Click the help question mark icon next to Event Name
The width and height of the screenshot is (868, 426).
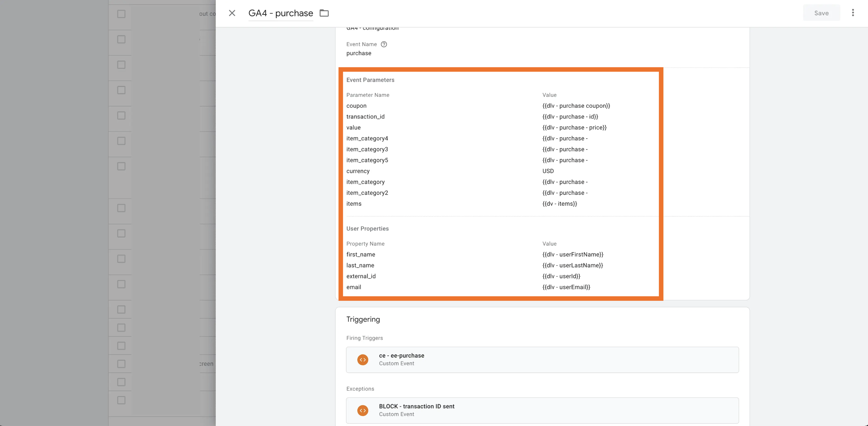click(384, 44)
